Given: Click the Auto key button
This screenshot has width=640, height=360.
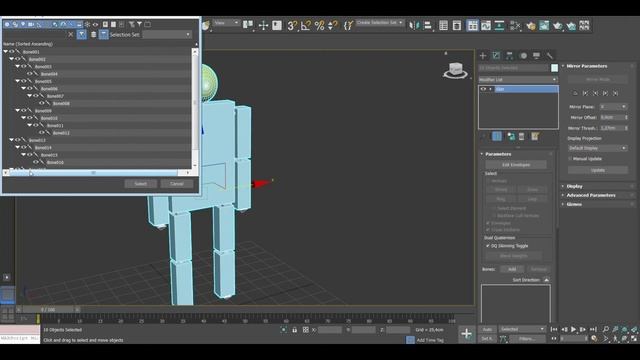Looking at the screenshot, I should (487, 329).
